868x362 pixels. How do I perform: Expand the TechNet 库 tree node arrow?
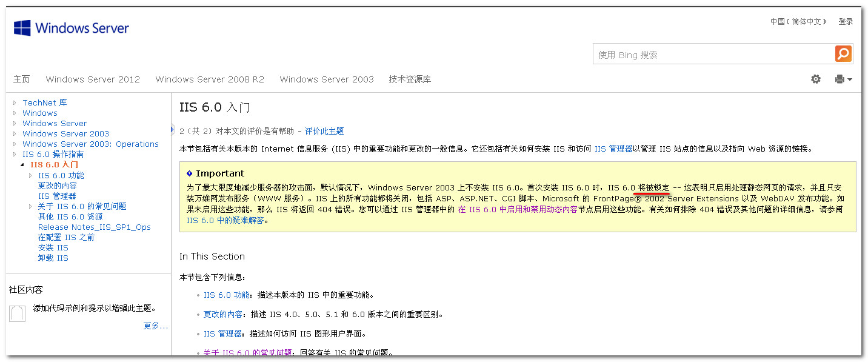15,103
